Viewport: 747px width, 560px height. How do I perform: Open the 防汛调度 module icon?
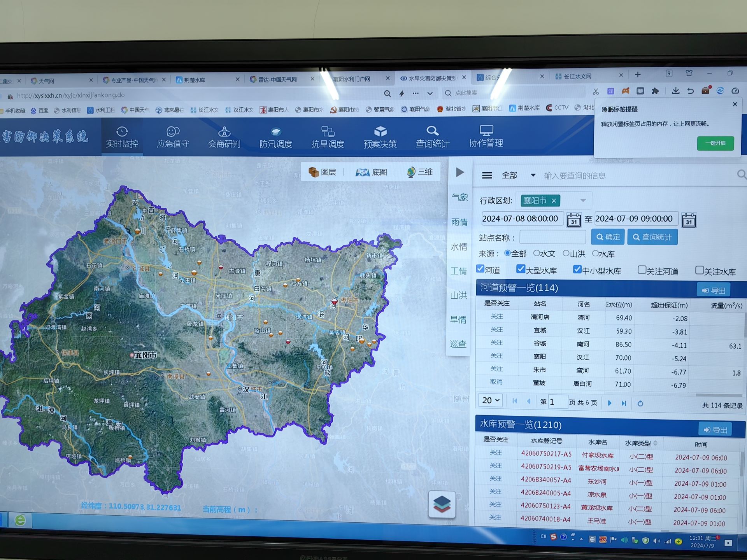[x=276, y=132]
